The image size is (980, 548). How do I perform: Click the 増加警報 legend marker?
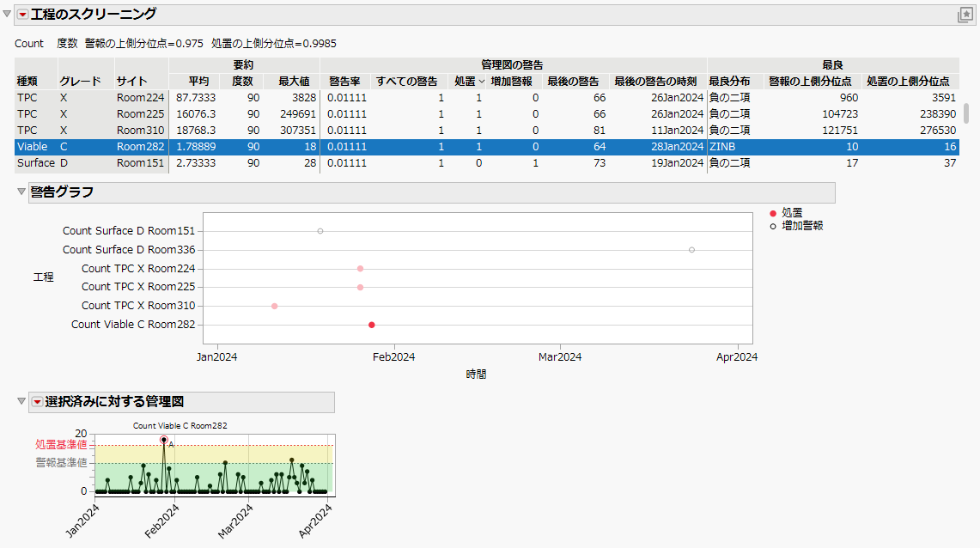(x=773, y=226)
